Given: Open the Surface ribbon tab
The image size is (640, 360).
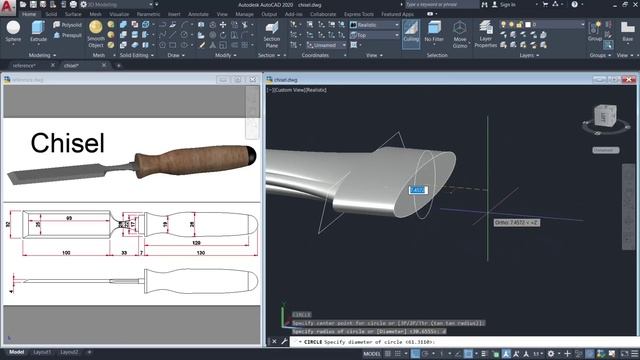Looking at the screenshot, I should [x=73, y=14].
